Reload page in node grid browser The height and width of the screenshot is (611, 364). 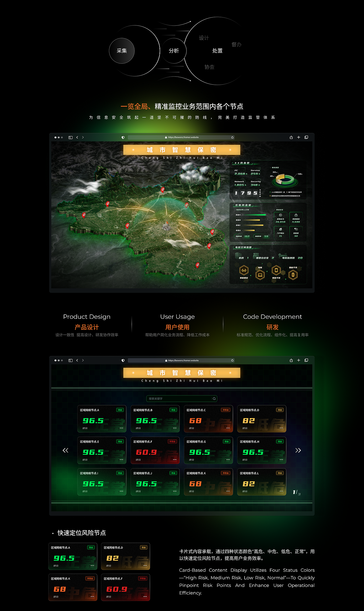(x=232, y=360)
